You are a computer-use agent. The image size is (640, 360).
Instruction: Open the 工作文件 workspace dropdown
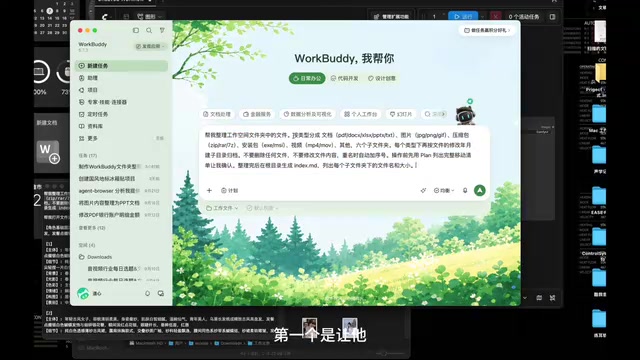coord(222,208)
